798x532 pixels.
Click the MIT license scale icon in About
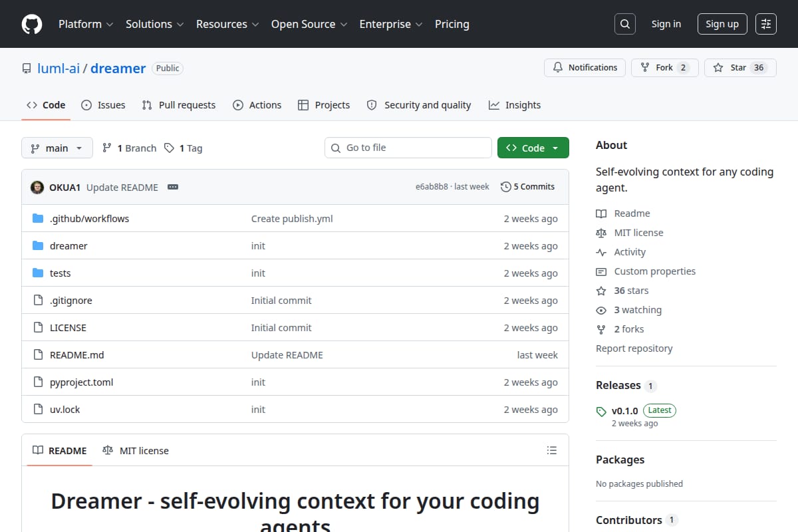pyautogui.click(x=601, y=233)
